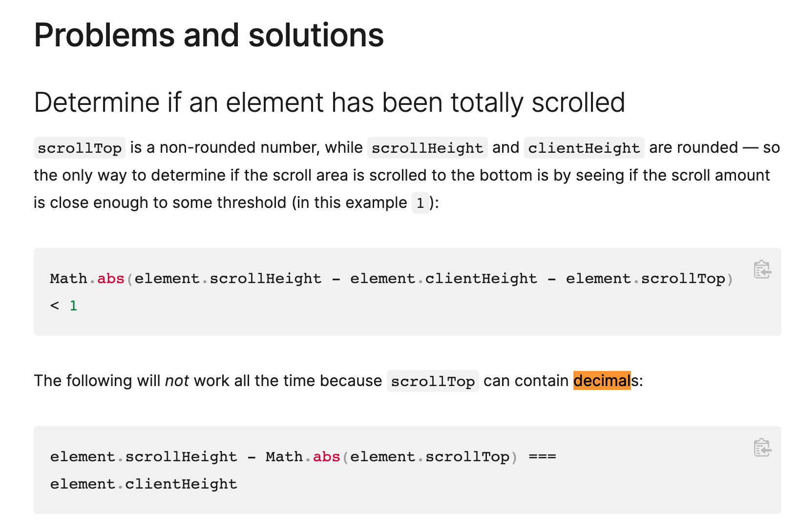
Task: Click the highlighted word 'decimal'
Action: click(x=602, y=380)
